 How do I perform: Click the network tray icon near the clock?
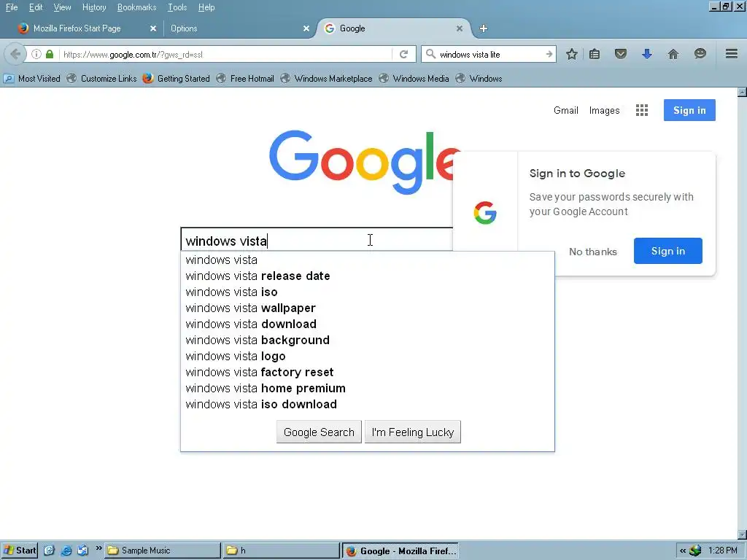(x=695, y=551)
